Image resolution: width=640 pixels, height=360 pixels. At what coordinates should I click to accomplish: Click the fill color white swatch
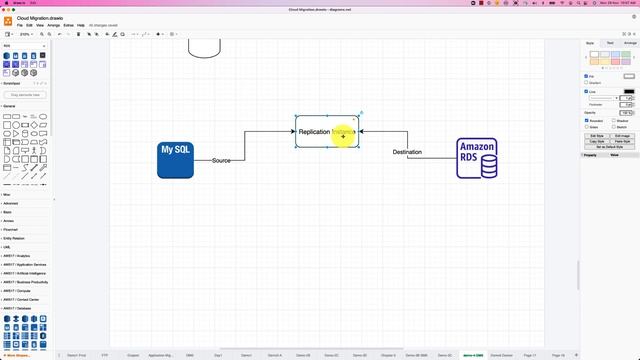[x=629, y=76]
